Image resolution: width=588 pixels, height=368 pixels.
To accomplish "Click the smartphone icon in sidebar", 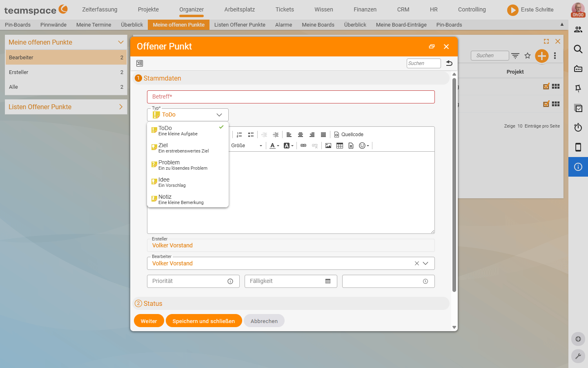I will pyautogui.click(x=578, y=147).
